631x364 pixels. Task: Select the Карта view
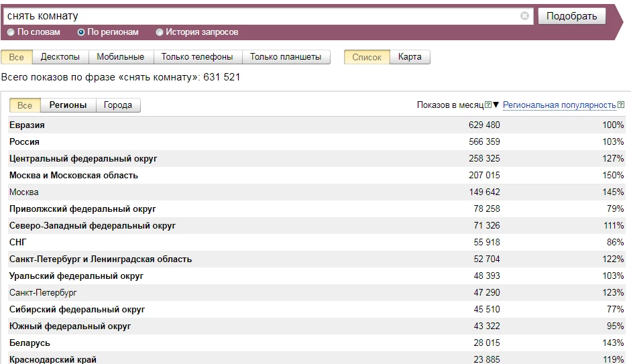(x=410, y=57)
